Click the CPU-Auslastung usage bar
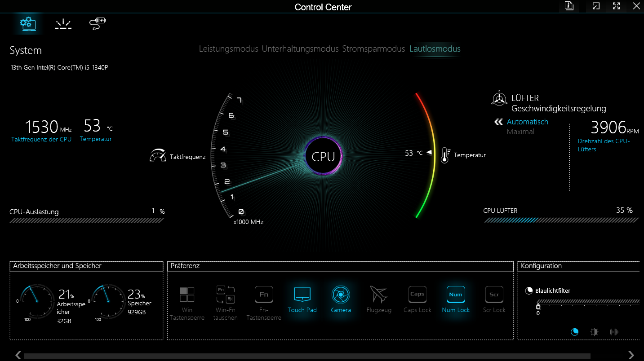Image resolution: width=644 pixels, height=361 pixels. 87,220
